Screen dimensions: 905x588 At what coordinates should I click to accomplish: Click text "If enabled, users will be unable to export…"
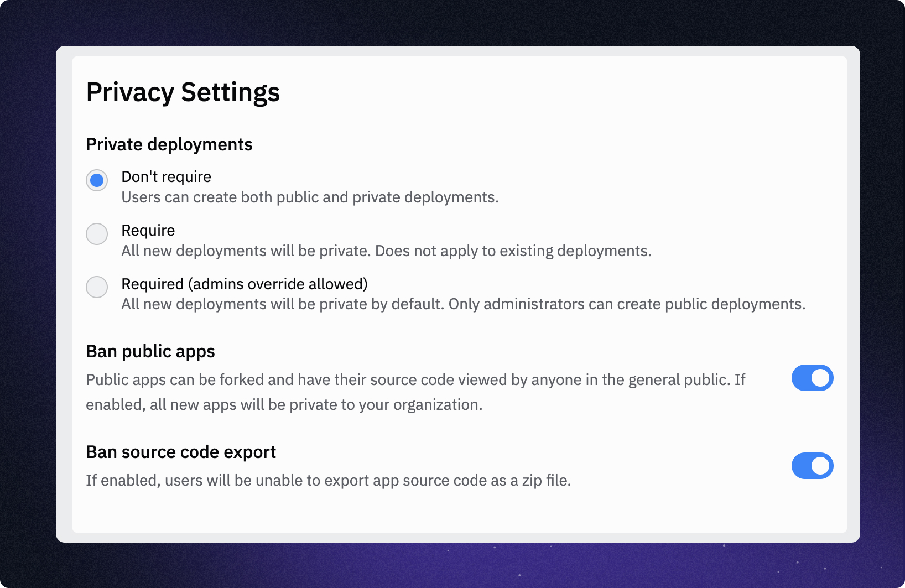click(328, 481)
